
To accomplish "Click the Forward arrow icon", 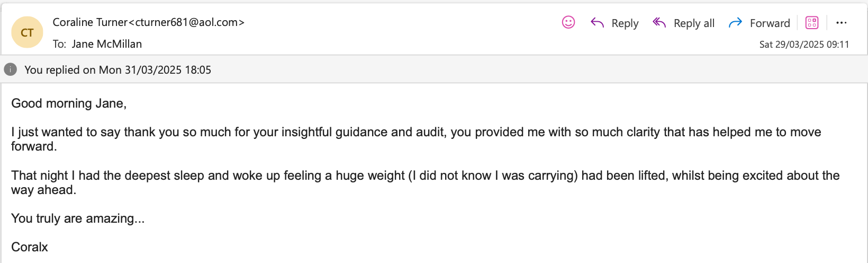I will 735,22.
